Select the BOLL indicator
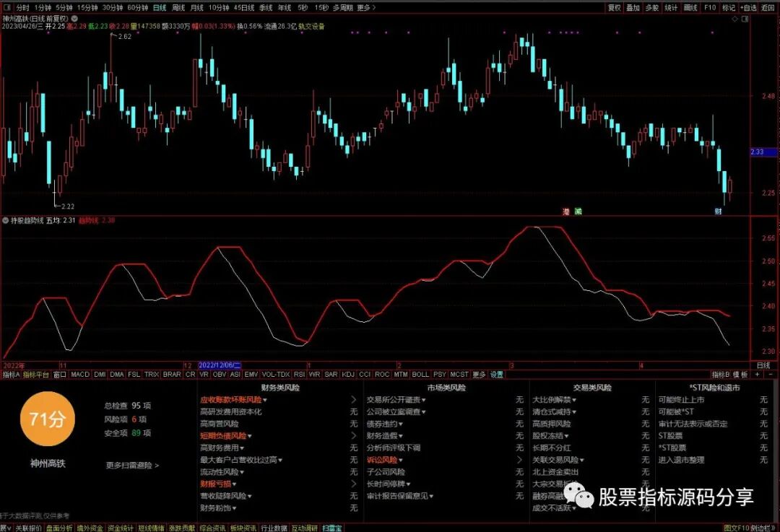 (420, 375)
